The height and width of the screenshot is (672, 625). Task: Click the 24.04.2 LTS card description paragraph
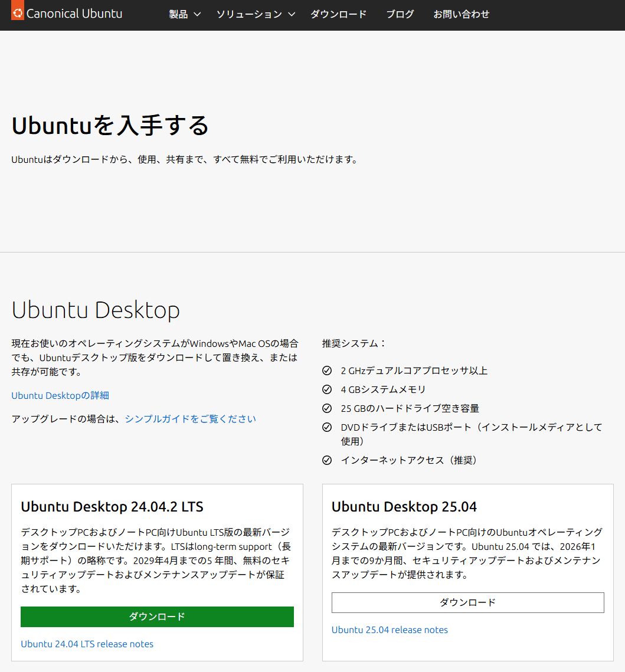pos(156,560)
